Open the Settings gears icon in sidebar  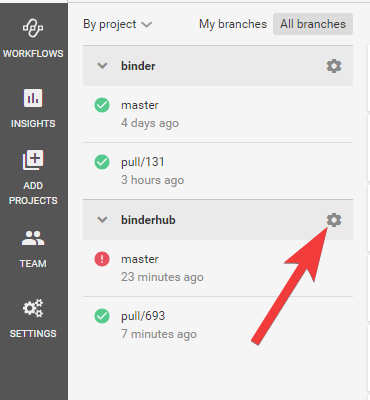[33, 308]
